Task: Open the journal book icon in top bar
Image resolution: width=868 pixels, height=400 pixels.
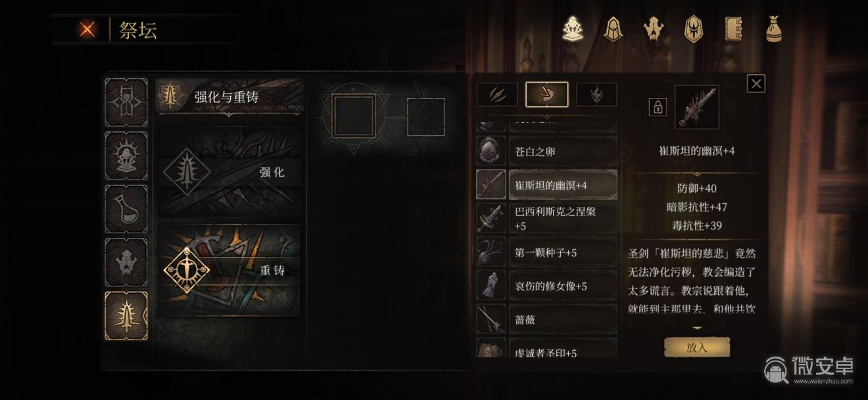Action: [734, 29]
